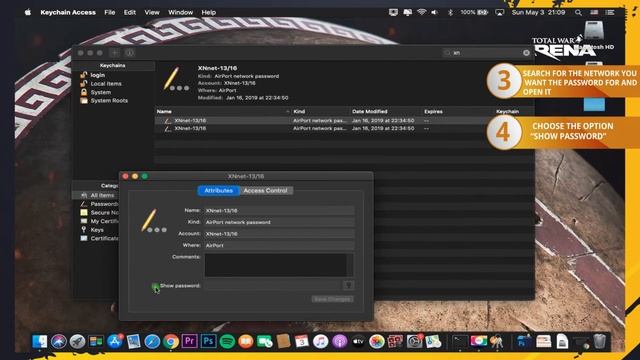Open Music from the Dock
The image size is (640, 360).
(x=320, y=341)
